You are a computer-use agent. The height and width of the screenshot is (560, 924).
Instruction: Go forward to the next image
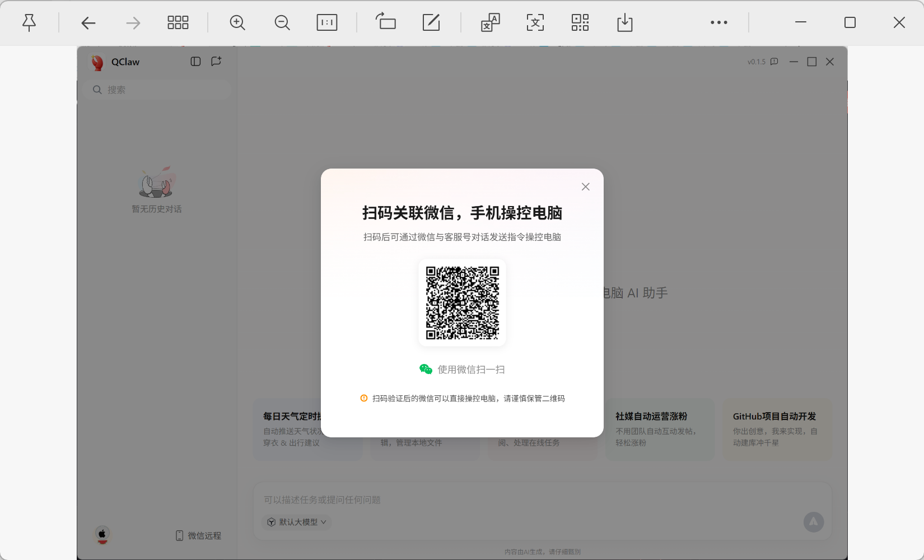[x=133, y=22]
